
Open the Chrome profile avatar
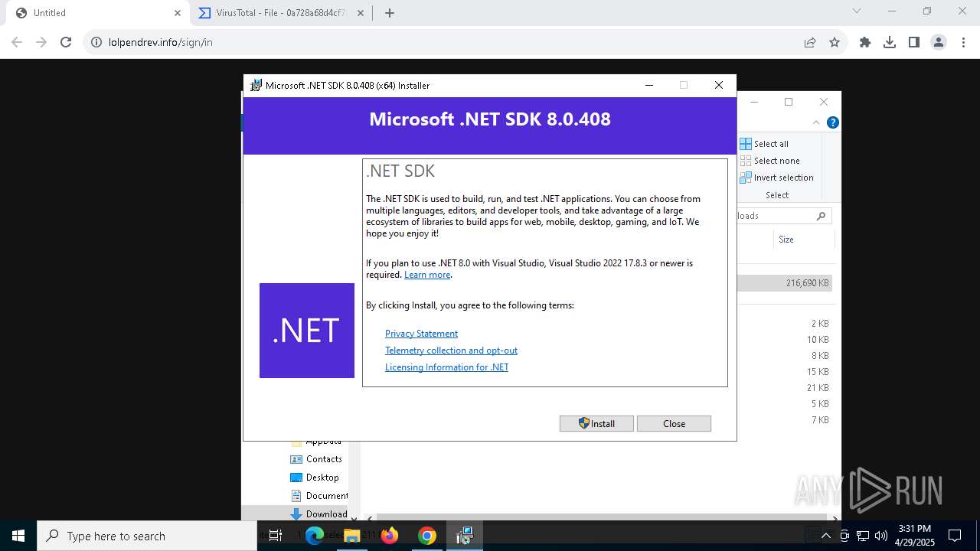click(x=939, y=42)
